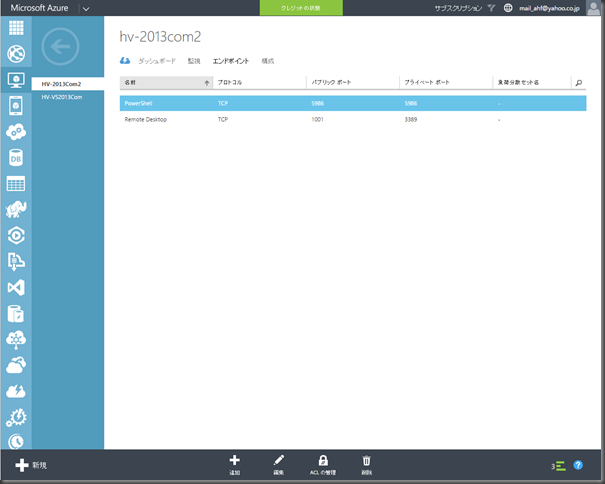Select HV-2013Com2 in the VM list
Image resolution: width=605 pixels, height=484 pixels.
point(68,84)
